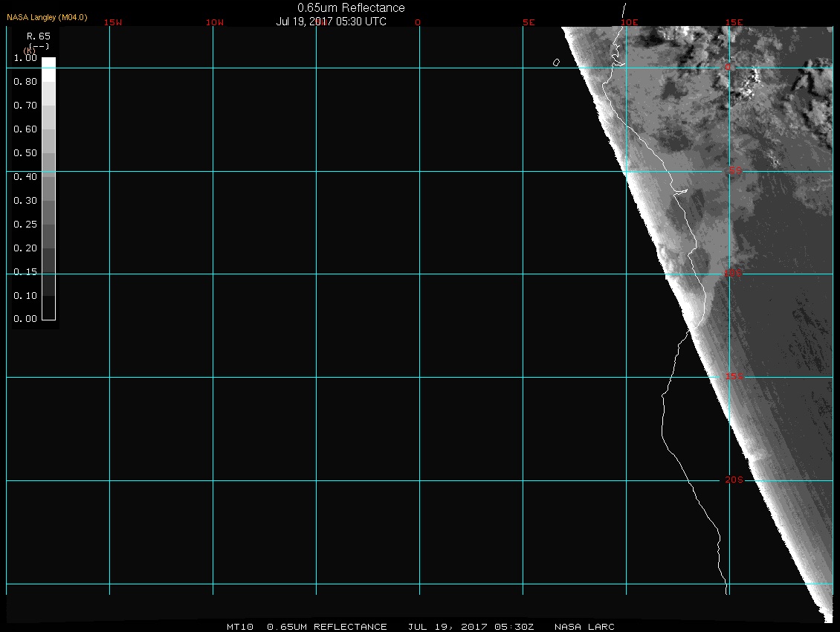This screenshot has width=840, height=632.
Task: Click the 10E longitude label
Action: (630, 22)
